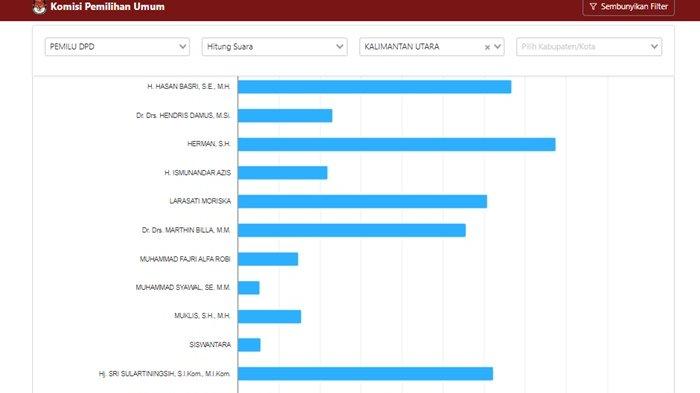Select label Dr. Drs. MARTHIN BILLA, M.M.

click(186, 230)
